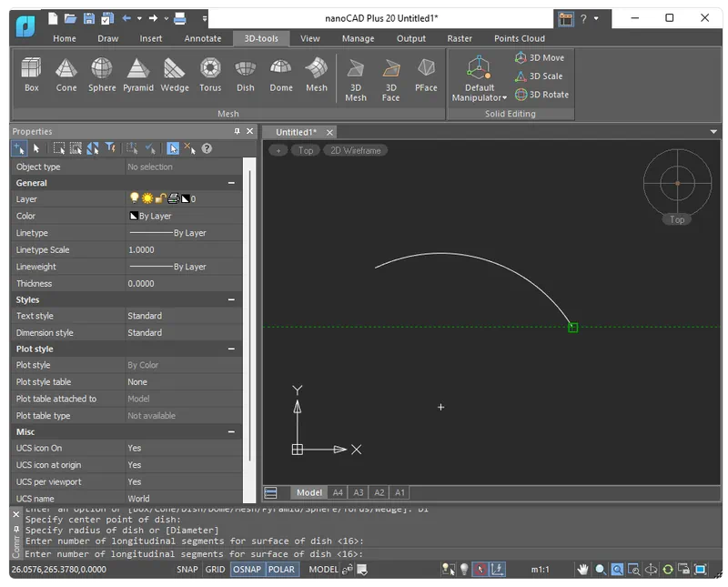Pin the Properties panel

tap(238, 131)
